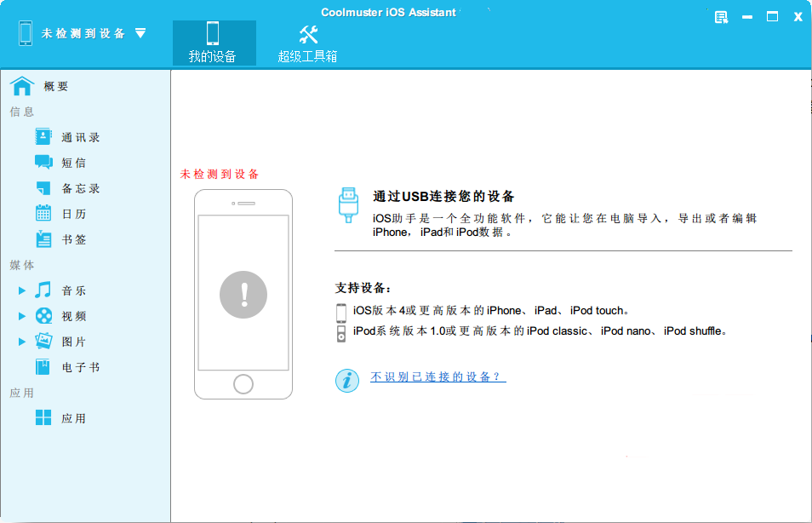Click the 图片 photos icon

[x=43, y=341]
